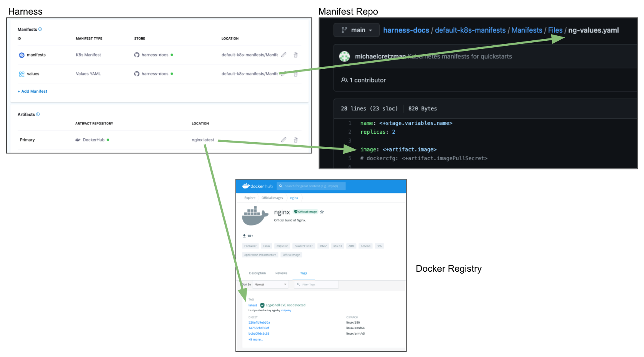Click the Container category chip

[250, 246]
